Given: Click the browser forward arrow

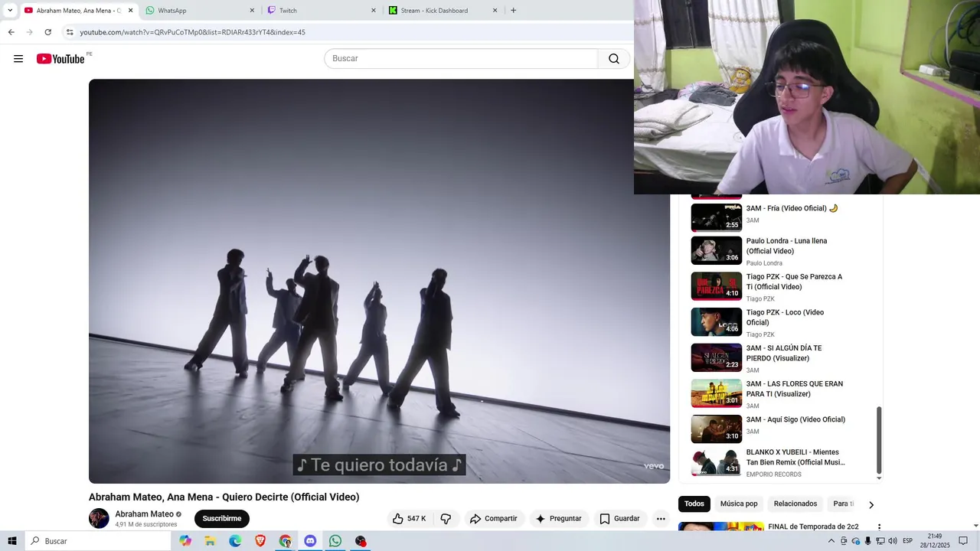Looking at the screenshot, I should point(29,32).
